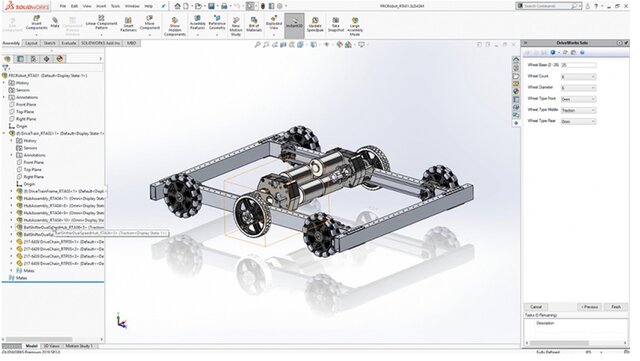Viewport: 640px width, 361px height.
Task: Click the Wheel Base input field
Action: (x=578, y=65)
